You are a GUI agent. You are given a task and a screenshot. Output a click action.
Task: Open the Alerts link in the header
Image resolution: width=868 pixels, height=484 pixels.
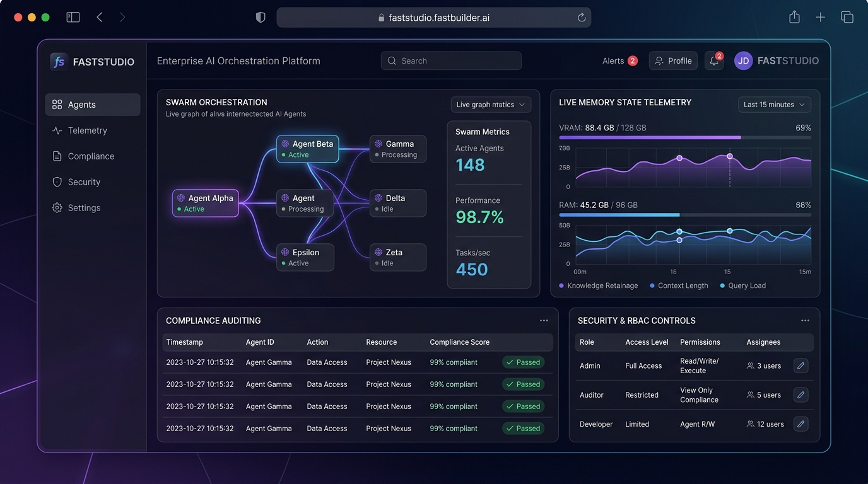click(x=613, y=61)
